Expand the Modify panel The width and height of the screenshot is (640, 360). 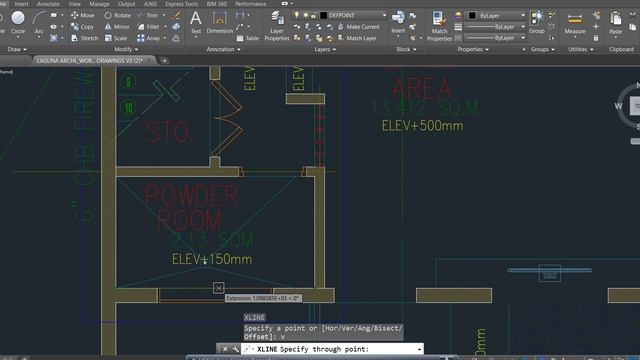126,49
